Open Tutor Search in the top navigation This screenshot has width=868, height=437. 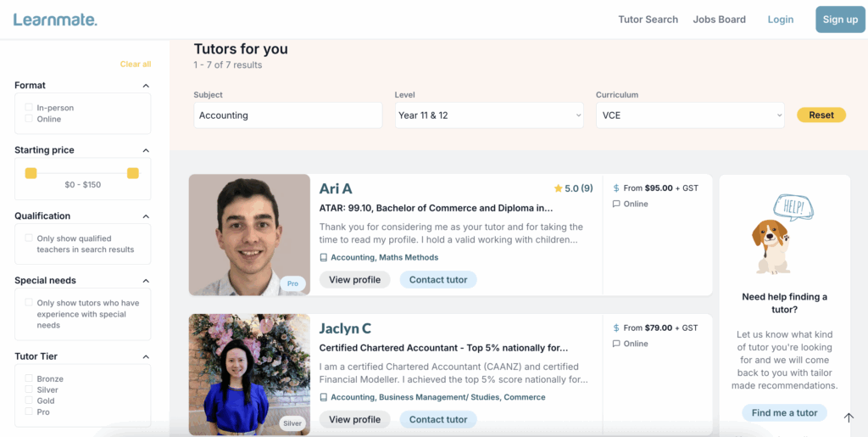[x=648, y=20]
